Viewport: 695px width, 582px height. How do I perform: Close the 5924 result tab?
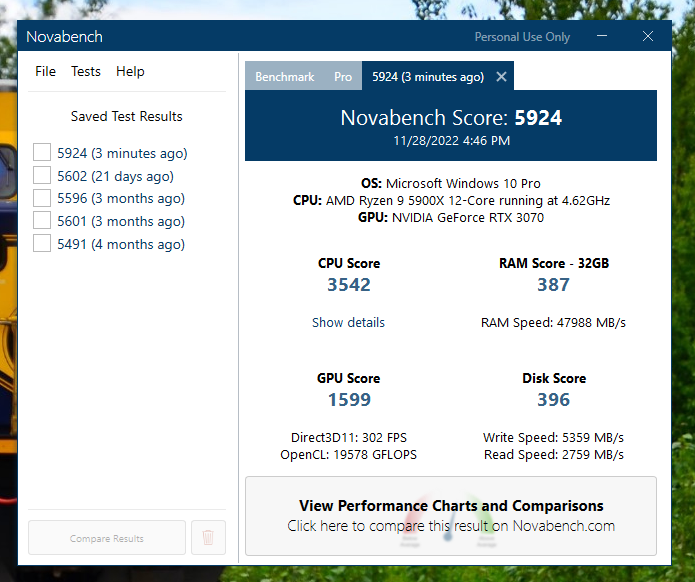[501, 77]
